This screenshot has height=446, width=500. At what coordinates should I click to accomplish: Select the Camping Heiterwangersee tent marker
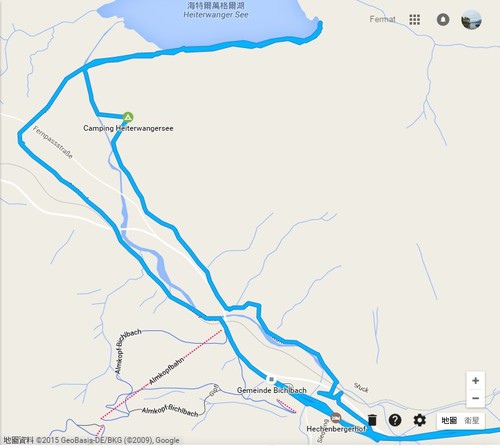(128, 117)
